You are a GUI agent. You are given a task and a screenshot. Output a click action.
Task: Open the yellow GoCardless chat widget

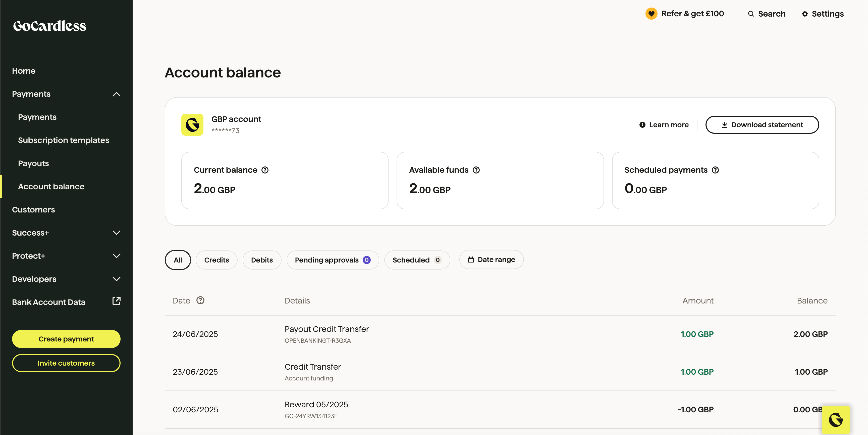point(836,419)
